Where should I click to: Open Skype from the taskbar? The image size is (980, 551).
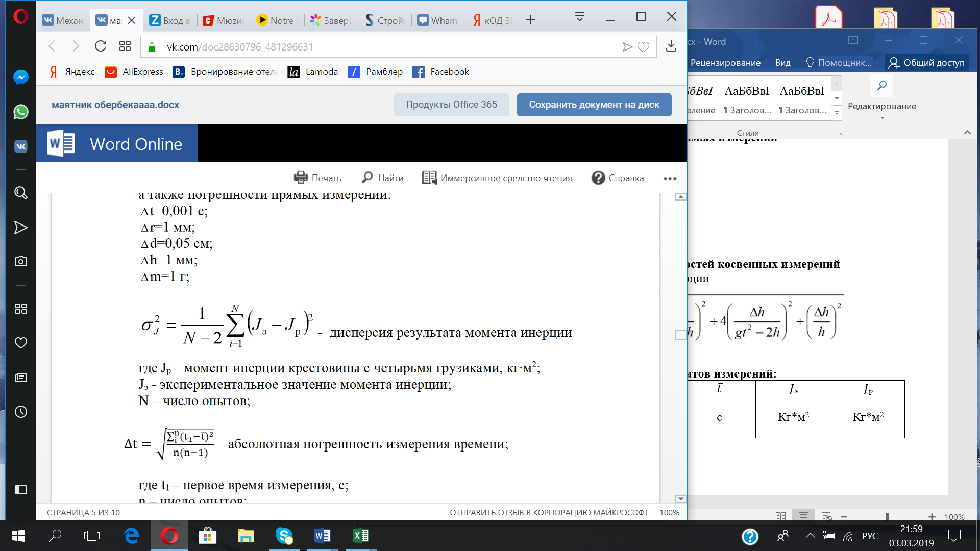pyautogui.click(x=283, y=536)
